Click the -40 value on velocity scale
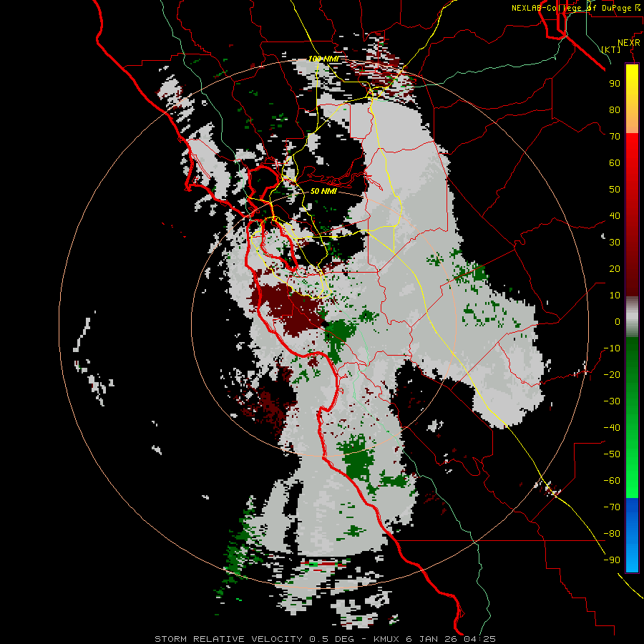Image resolution: width=644 pixels, height=644 pixels. click(x=612, y=428)
